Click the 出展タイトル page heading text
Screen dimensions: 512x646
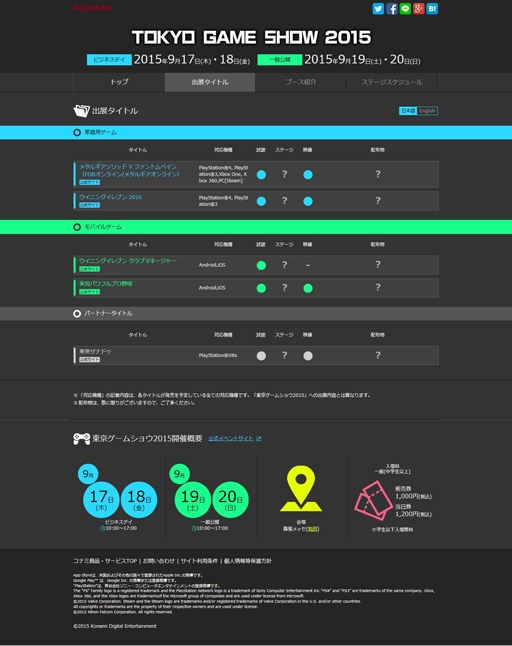coord(115,111)
